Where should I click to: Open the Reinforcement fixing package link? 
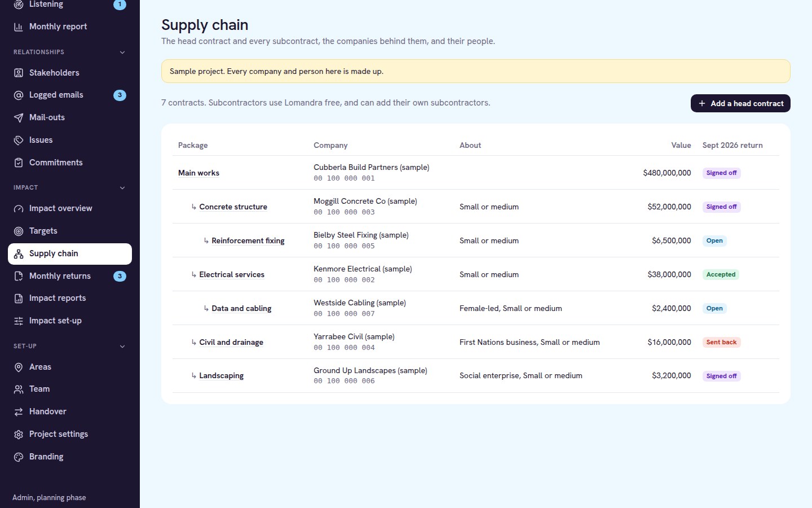(x=248, y=240)
